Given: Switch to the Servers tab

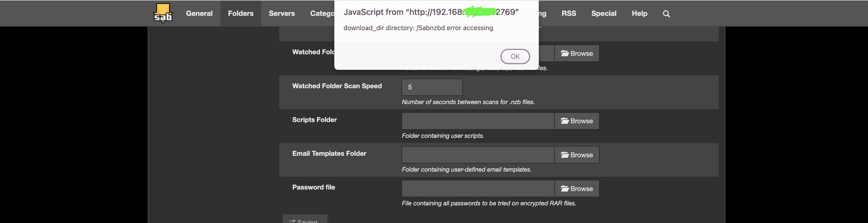Looking at the screenshot, I should 282,14.
